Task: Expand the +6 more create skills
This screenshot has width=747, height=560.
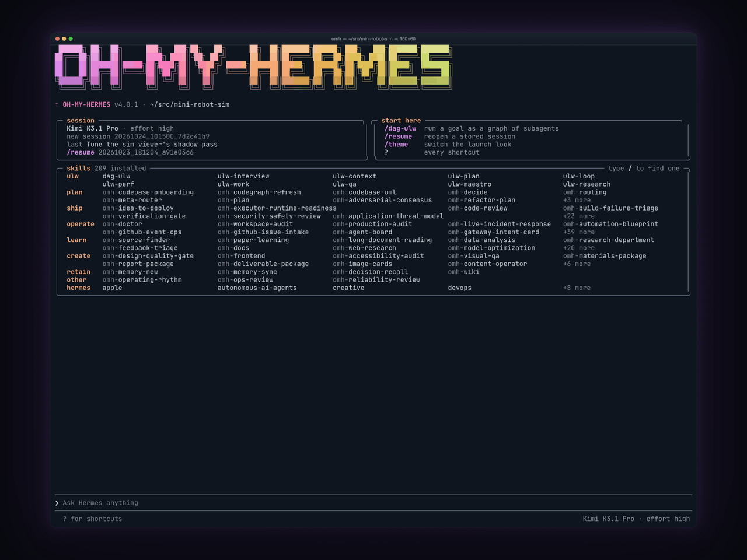Action: click(577, 264)
